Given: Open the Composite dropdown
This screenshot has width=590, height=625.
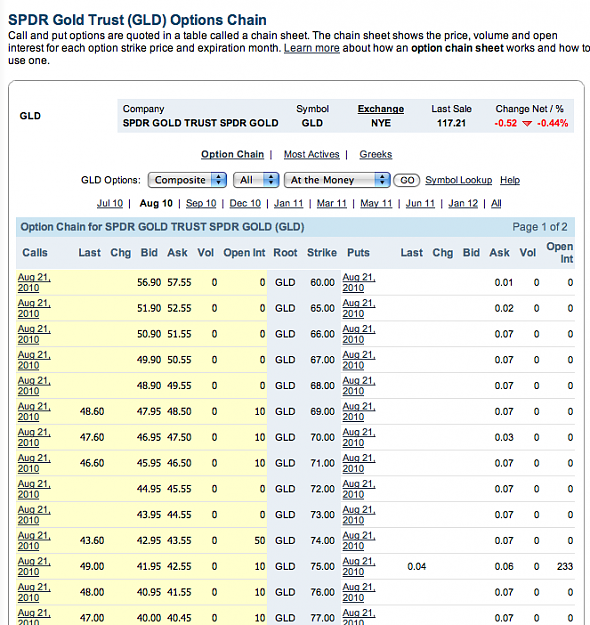Looking at the screenshot, I should 187,180.
